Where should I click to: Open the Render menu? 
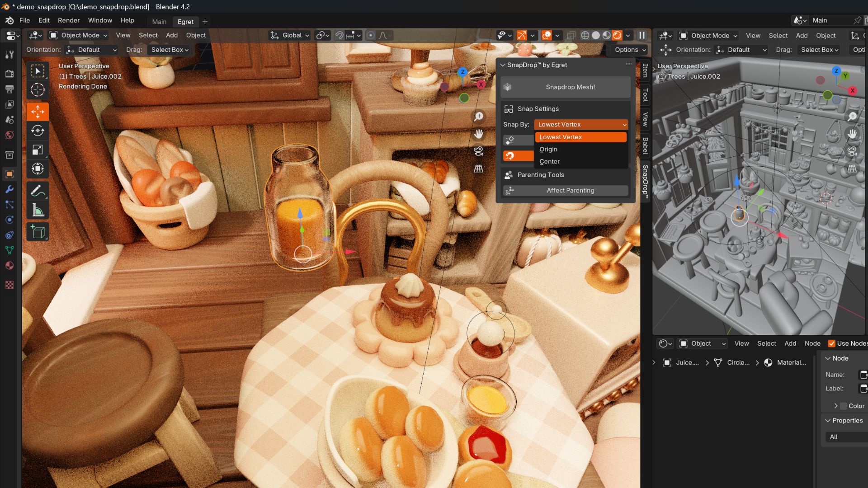pos(68,20)
